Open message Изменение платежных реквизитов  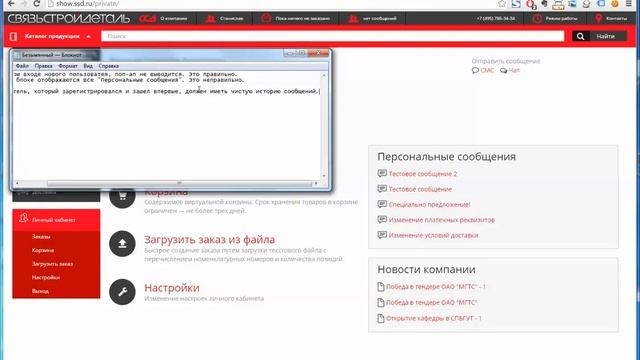[x=441, y=220]
